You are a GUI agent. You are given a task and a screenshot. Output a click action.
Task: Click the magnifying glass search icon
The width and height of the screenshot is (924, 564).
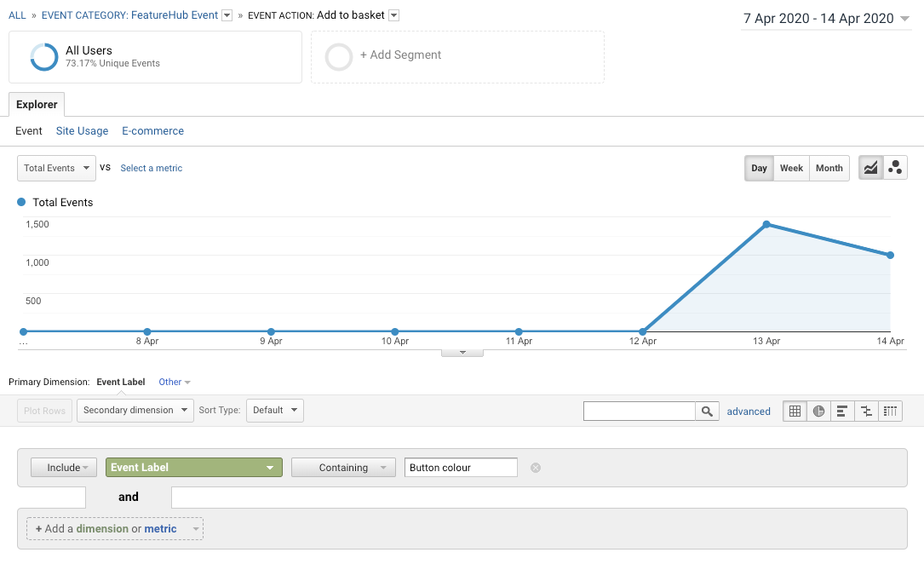(x=707, y=411)
